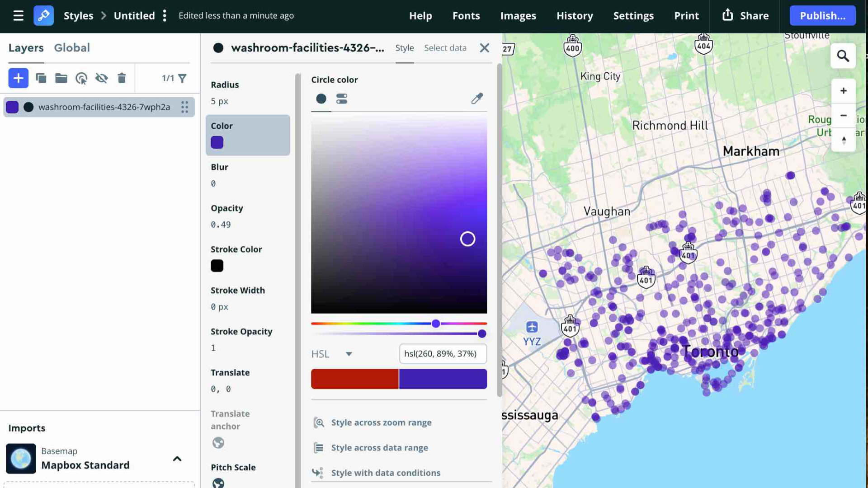The height and width of the screenshot is (488, 868).
Task: Open the HSL color format dropdown
Action: point(333,354)
